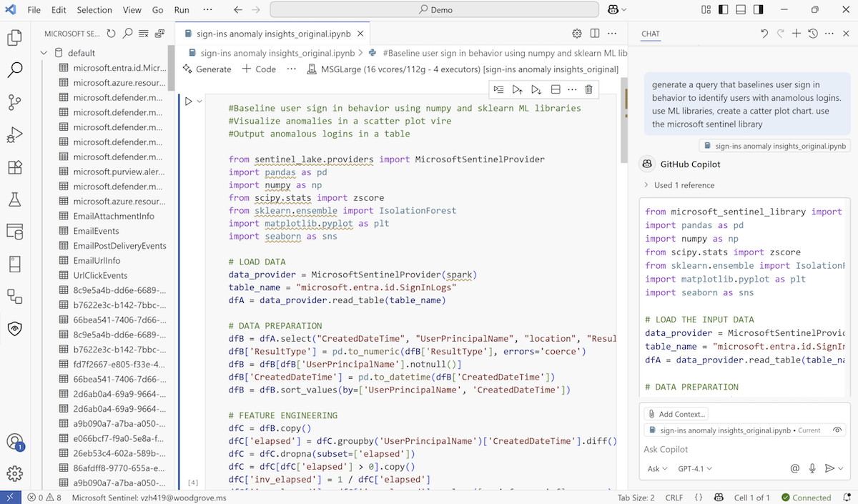Split the editor to the right
The width and height of the screenshot is (858, 504).
595,34
